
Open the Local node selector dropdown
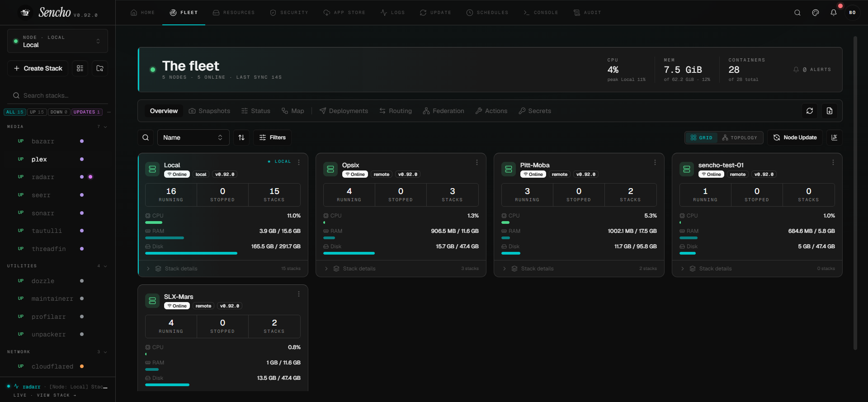tap(57, 41)
